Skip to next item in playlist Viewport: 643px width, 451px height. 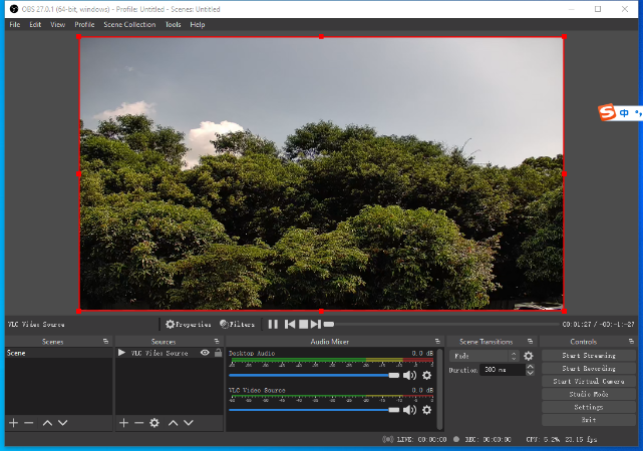(x=316, y=324)
